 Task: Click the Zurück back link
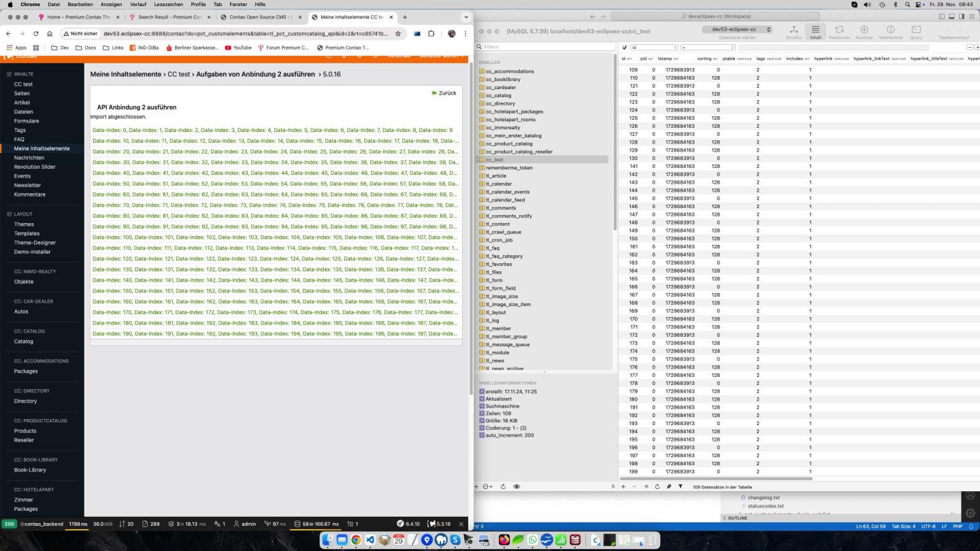tap(444, 93)
